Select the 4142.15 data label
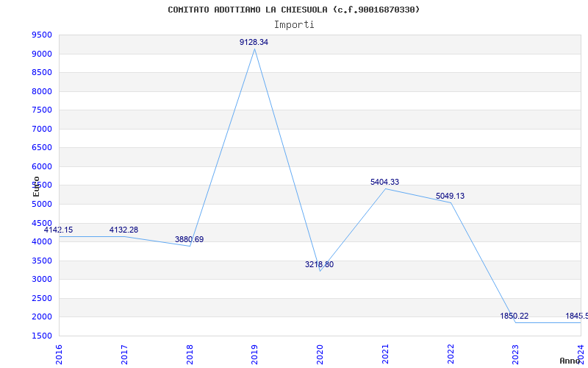 click(x=59, y=230)
